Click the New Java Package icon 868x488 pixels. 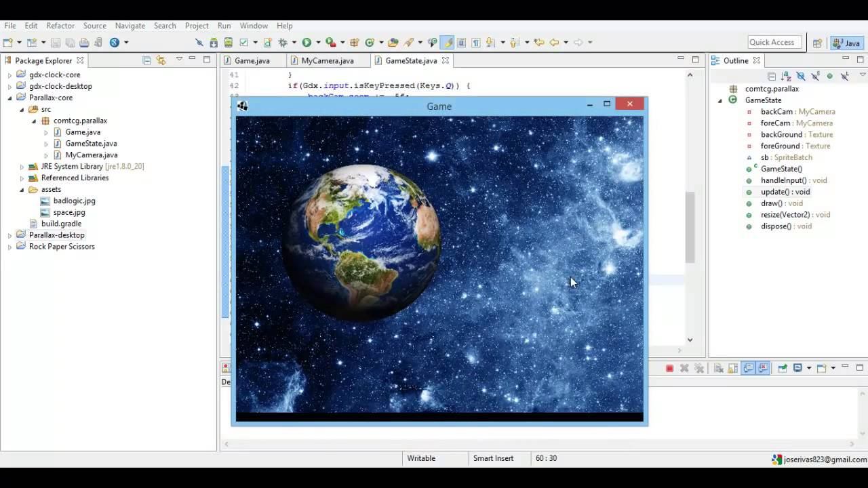tap(354, 42)
